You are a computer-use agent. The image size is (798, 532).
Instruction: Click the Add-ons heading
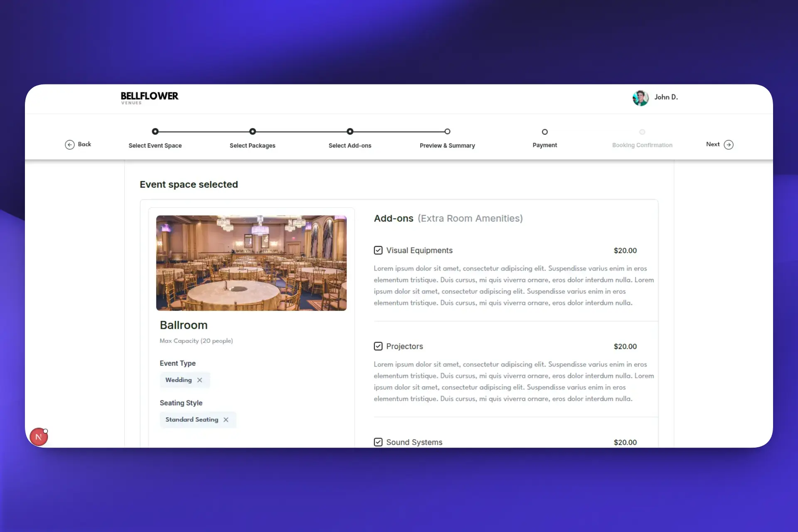(x=394, y=219)
